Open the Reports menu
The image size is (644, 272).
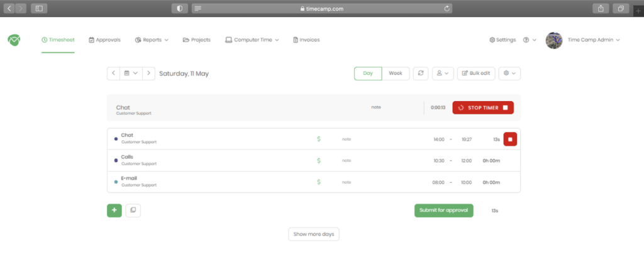(152, 40)
